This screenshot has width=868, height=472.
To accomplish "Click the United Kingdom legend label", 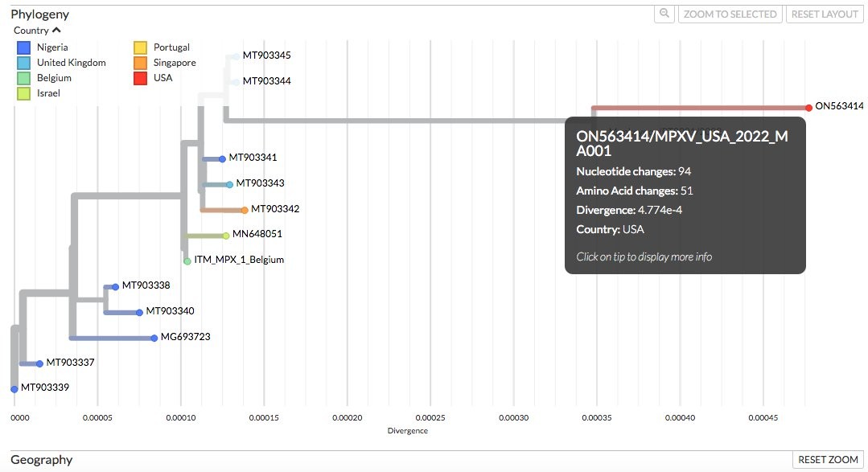I will (71, 63).
